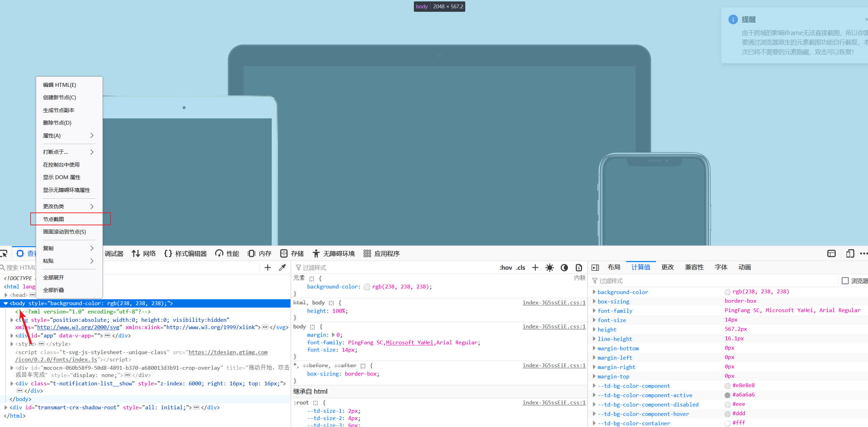Image resolution: width=868 pixels, height=427 pixels.
Task: Toggle print media simulation icon
Action: pos(579,268)
